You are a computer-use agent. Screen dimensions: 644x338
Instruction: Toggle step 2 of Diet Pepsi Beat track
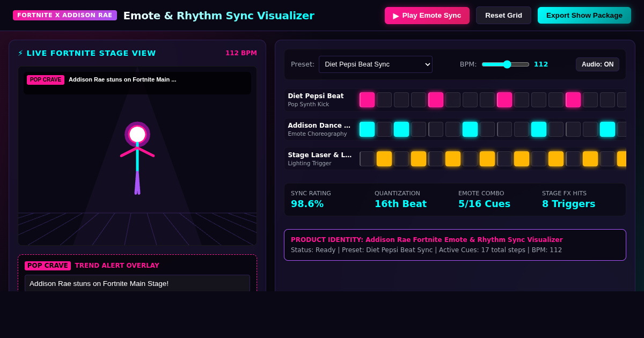pos(384,100)
